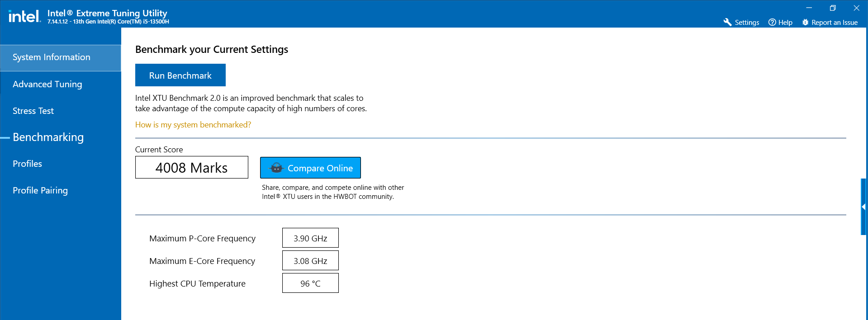Open the Settings label in the title bar
868x320 pixels.
tap(747, 22)
